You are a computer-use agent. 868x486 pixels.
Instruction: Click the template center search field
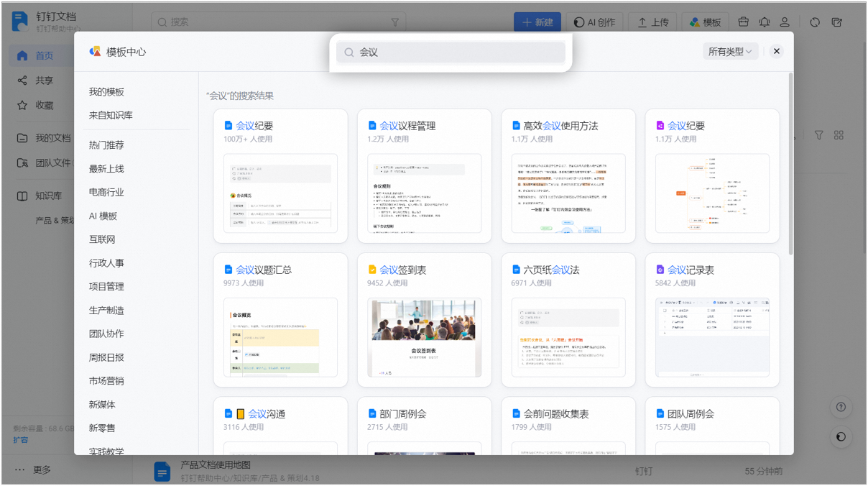(x=451, y=52)
